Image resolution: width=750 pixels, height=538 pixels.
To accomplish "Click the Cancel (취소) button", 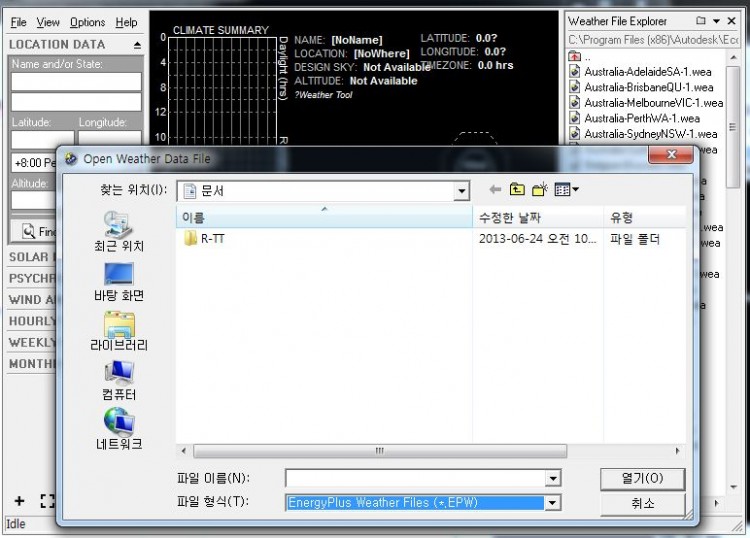I will [x=642, y=503].
